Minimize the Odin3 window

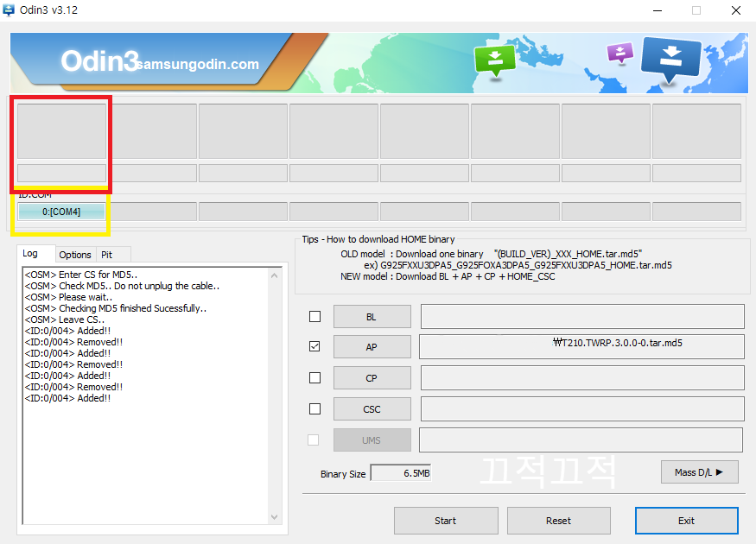[658, 10]
